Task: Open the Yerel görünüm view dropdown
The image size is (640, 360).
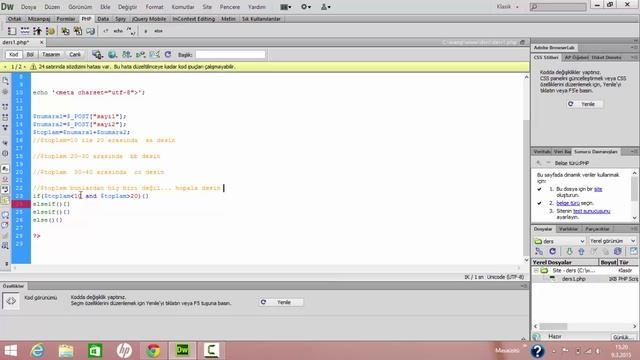Action: 612,241
